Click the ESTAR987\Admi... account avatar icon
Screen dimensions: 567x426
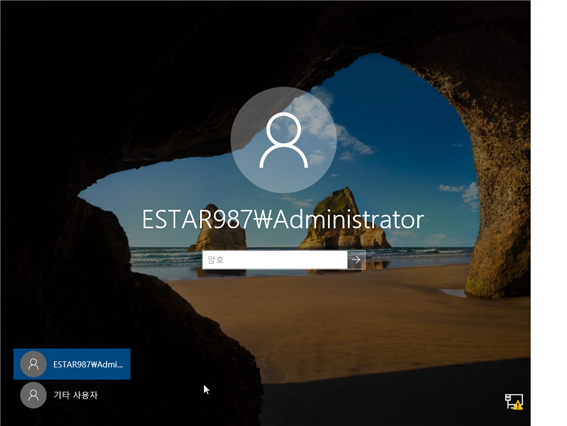tap(33, 364)
